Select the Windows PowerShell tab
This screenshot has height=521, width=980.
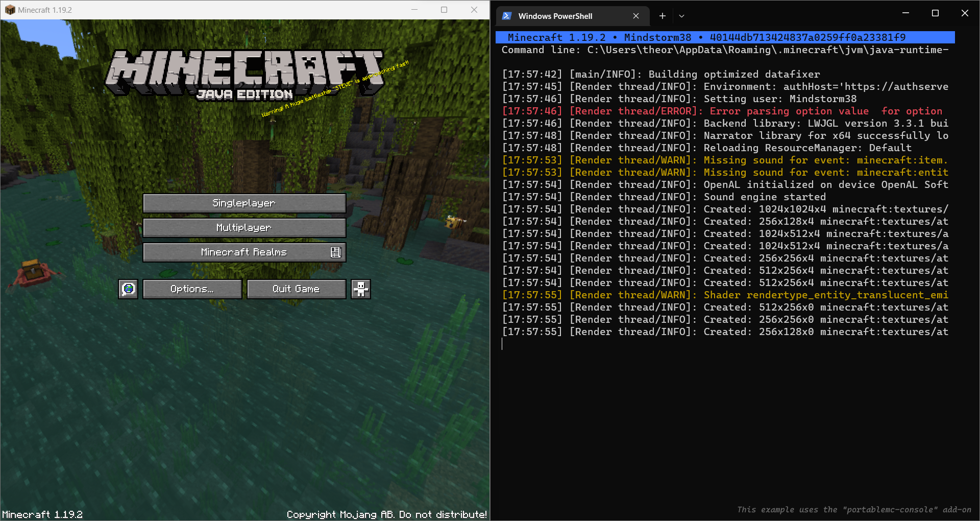pos(573,16)
